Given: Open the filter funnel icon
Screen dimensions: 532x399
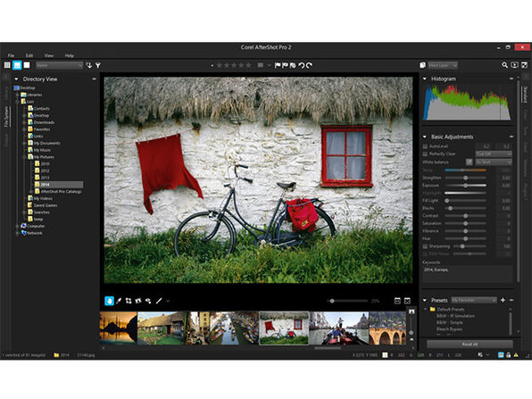Looking at the screenshot, I should coord(97,65).
